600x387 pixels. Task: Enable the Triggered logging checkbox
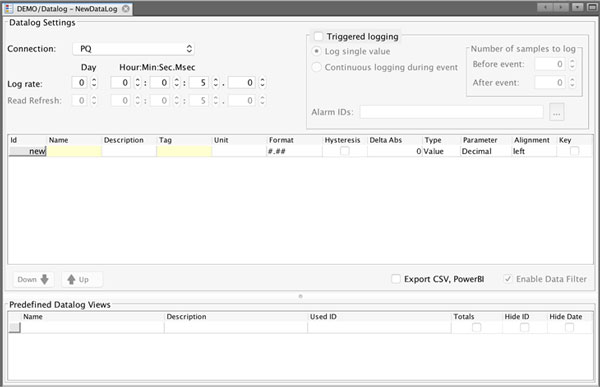[x=318, y=36]
